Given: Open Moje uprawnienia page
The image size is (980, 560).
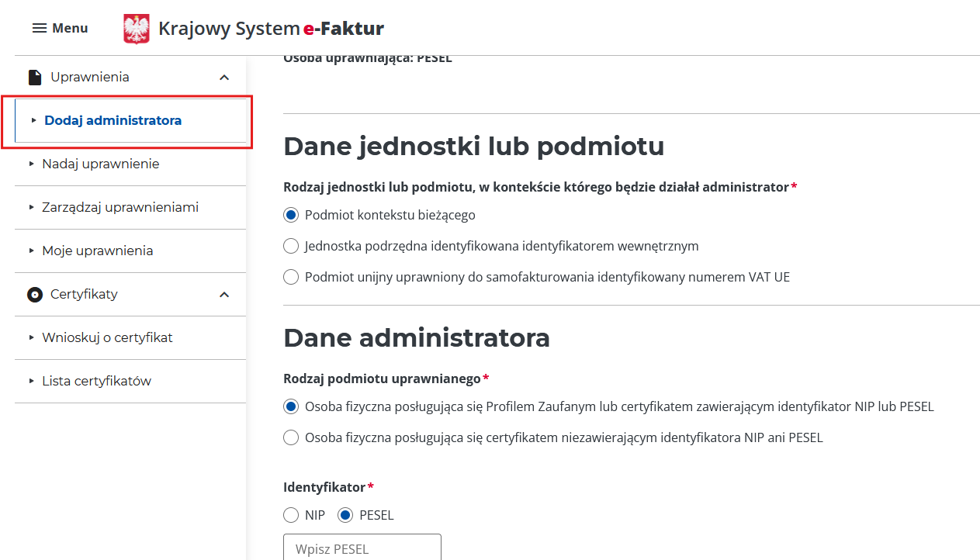Looking at the screenshot, I should 98,251.
